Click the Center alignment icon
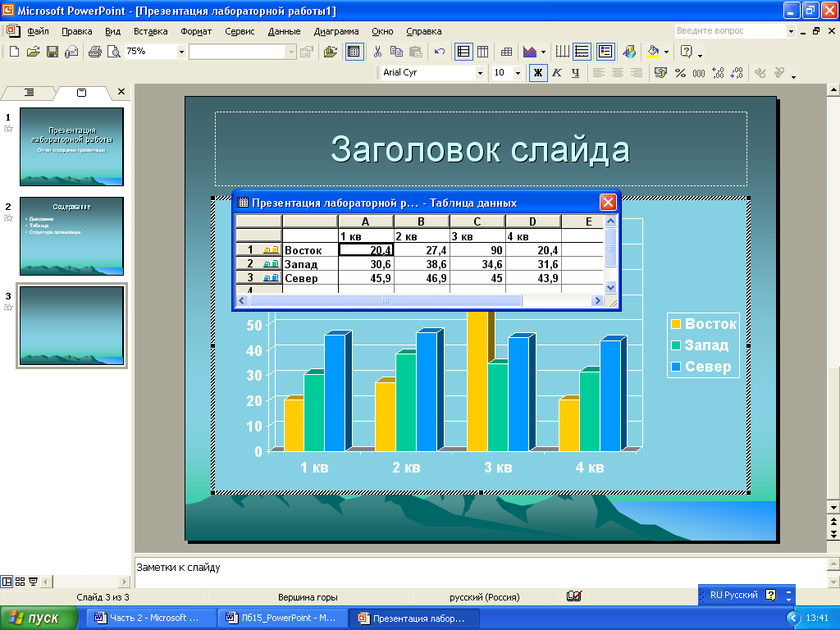The image size is (840, 630). coord(617,73)
